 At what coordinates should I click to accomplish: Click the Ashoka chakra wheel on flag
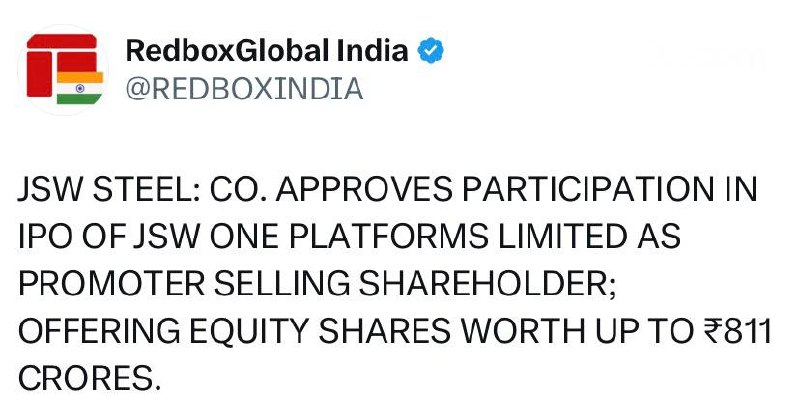click(80, 88)
